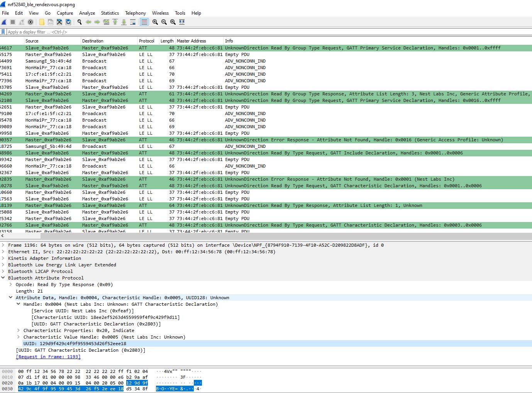532x393 pixels.
Task: Click the Stop capture icon
Action: [12, 22]
